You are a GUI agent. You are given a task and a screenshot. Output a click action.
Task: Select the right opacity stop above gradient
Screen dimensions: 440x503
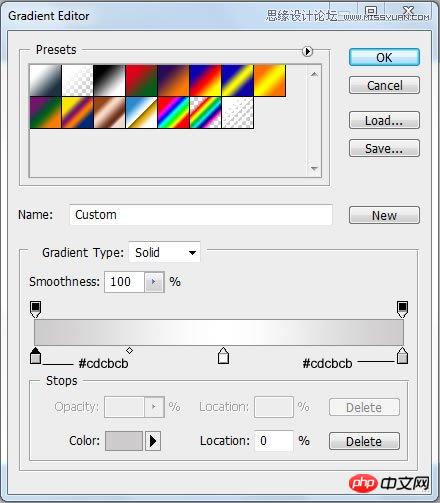coord(402,309)
